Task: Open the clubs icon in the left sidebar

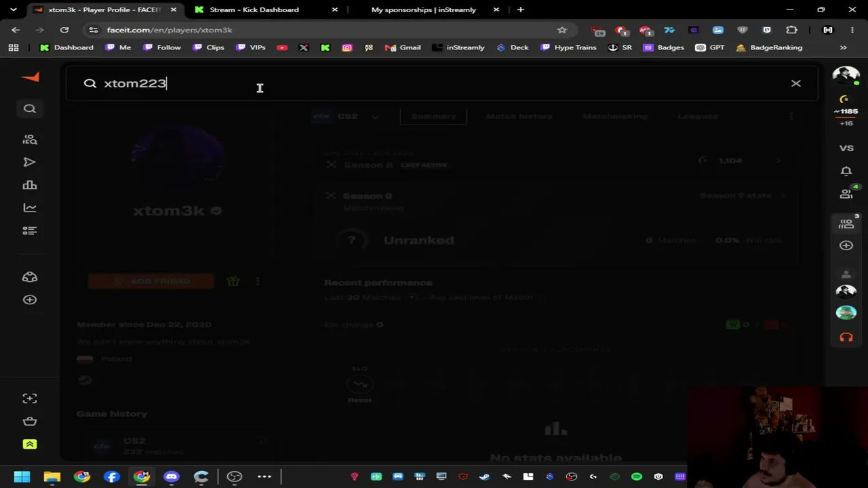Action: 30,277
